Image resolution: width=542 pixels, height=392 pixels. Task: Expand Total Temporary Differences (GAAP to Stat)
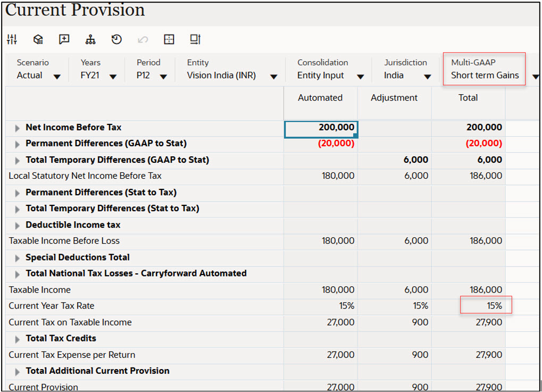17,161
